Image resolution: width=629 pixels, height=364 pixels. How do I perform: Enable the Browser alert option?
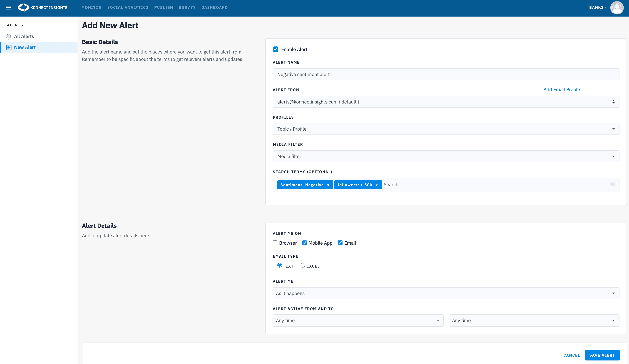click(275, 243)
